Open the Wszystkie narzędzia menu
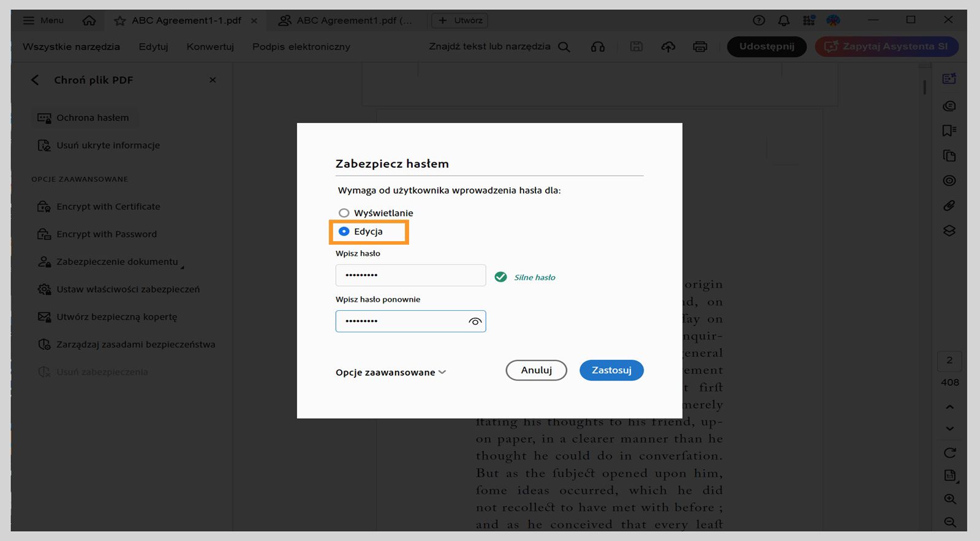 (71, 47)
